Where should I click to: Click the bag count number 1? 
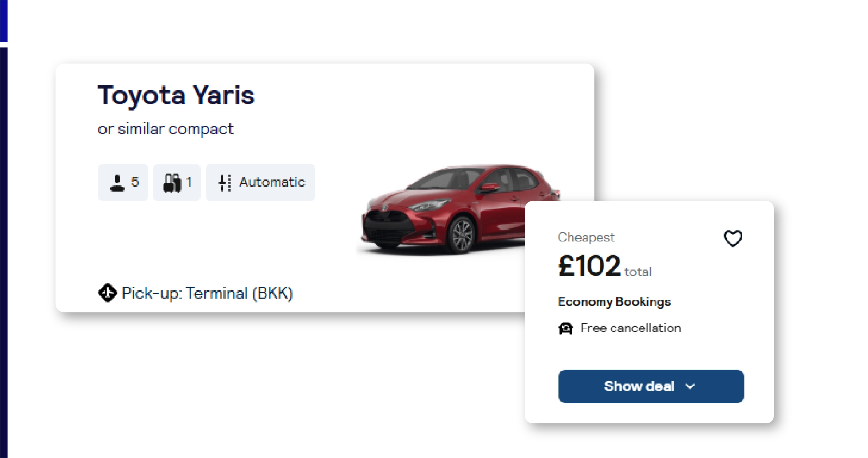pos(189,182)
